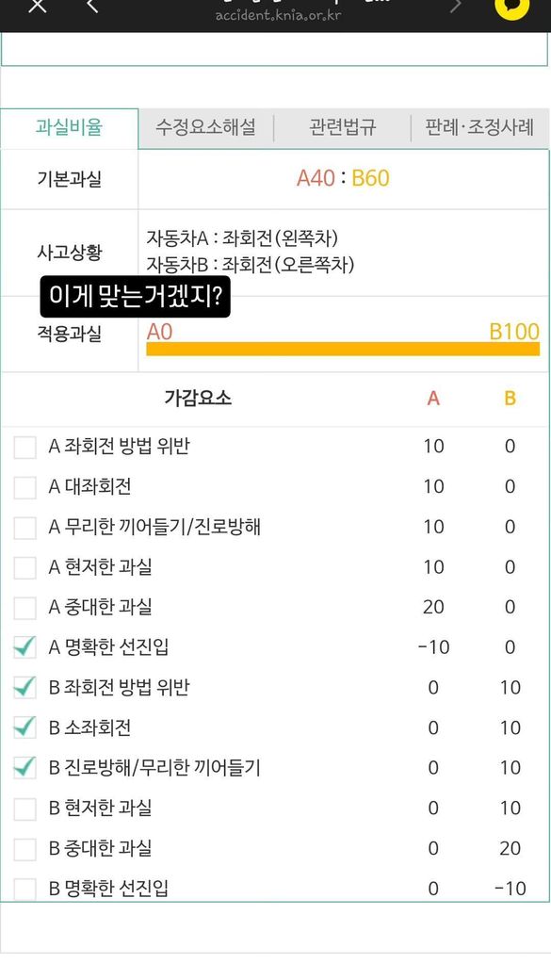Go forward using the right arrow icon
This screenshot has width=551, height=980.
pos(456,6)
